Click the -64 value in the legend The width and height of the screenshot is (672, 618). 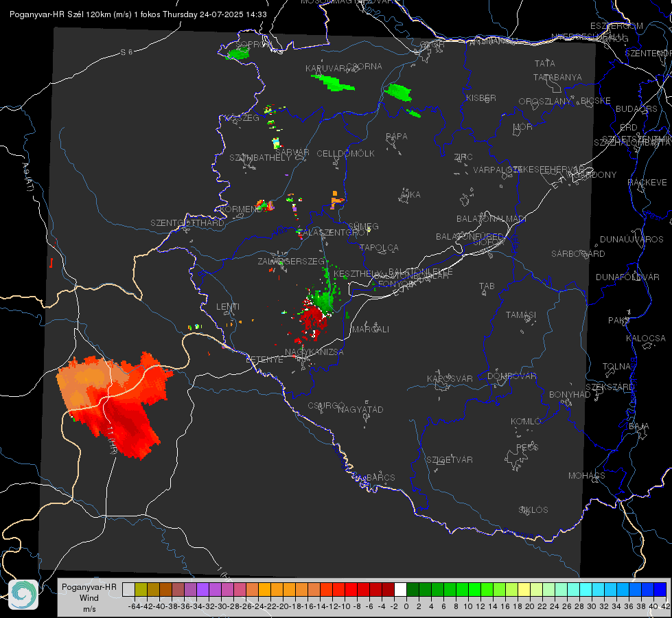tap(135, 606)
